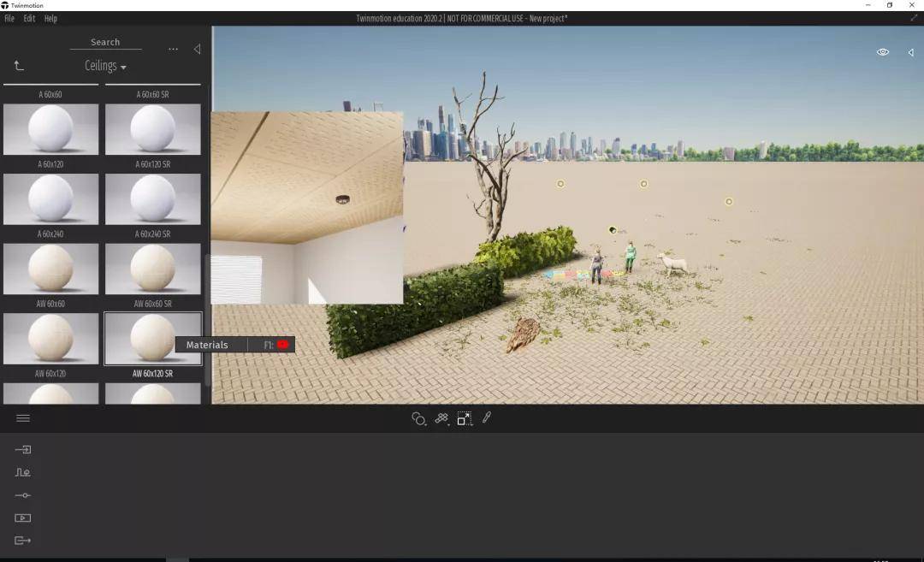The image size is (924, 562).
Task: Click the material picker eyedropper tool
Action: pyautogui.click(x=487, y=417)
